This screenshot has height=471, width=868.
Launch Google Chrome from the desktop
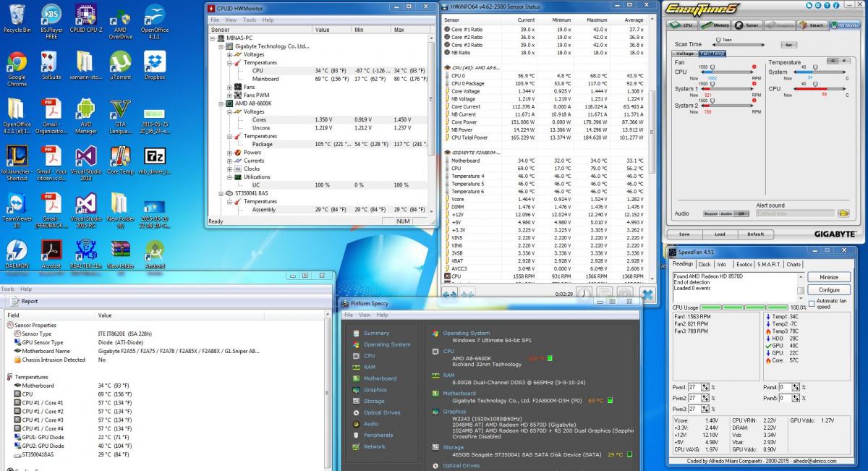click(17, 68)
